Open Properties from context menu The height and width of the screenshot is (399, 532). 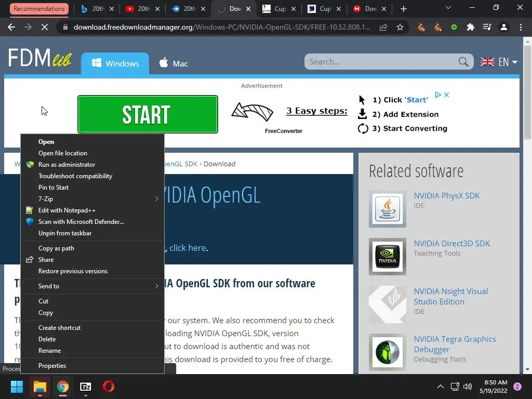tap(92, 365)
